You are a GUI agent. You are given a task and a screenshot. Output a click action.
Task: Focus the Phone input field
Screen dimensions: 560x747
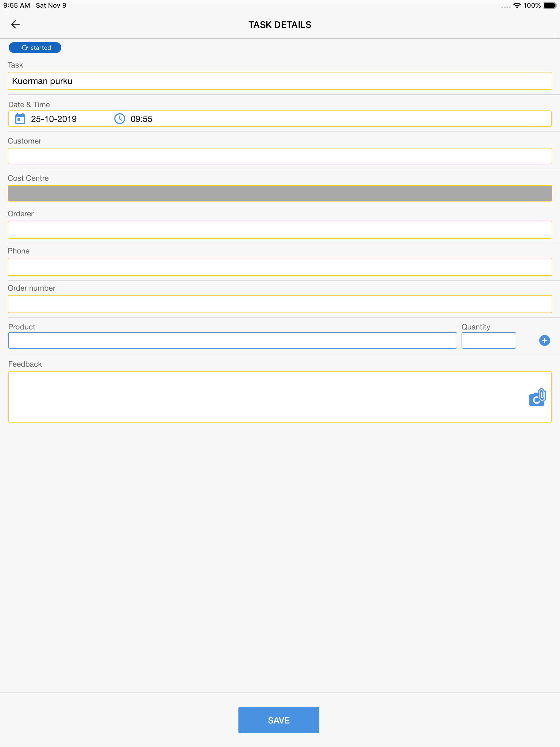280,267
